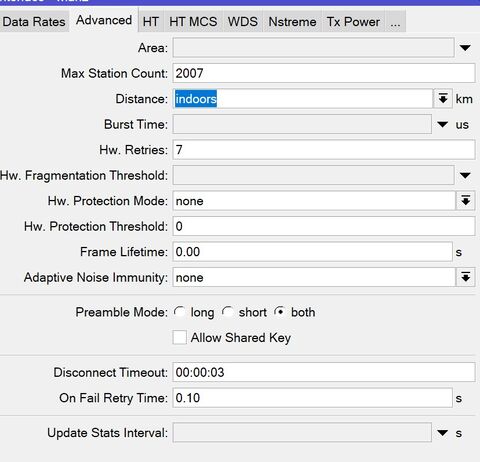
Task: Open the HT tab
Action: [x=151, y=22]
